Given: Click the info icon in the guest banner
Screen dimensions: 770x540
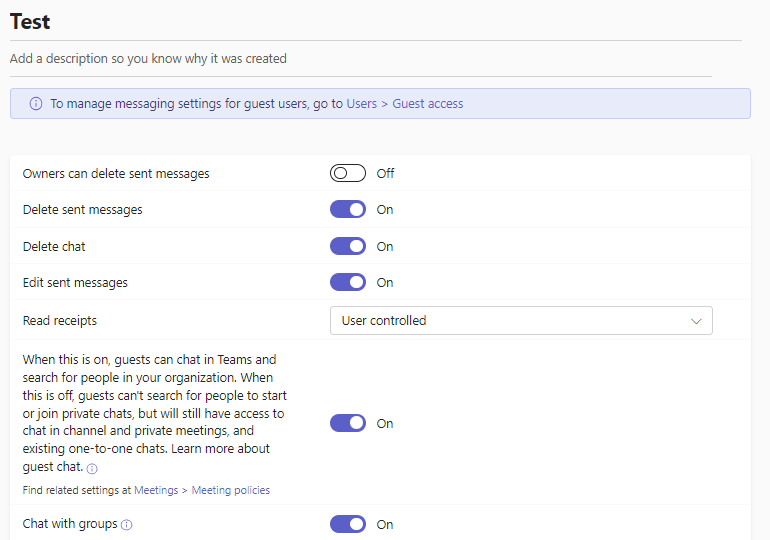Looking at the screenshot, I should 36,104.
